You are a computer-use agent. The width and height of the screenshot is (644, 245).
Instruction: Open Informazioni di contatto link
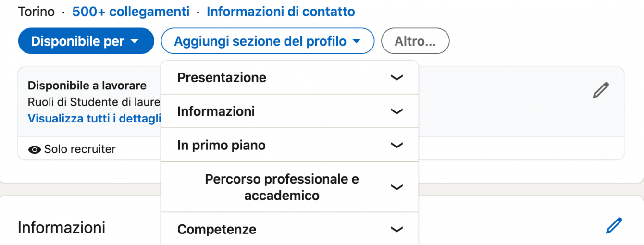(x=281, y=12)
